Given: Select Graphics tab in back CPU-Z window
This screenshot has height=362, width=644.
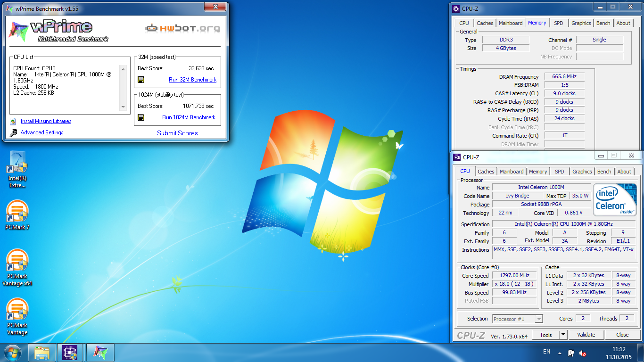Looking at the screenshot, I should pos(581,23).
